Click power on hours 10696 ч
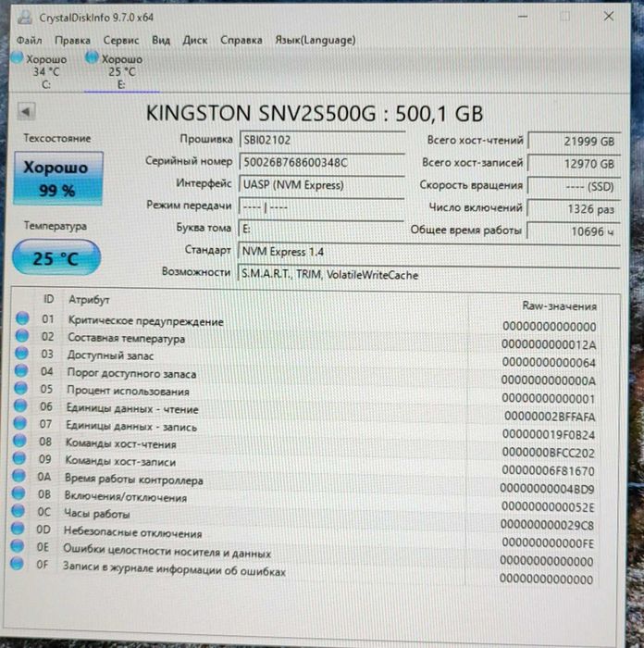The height and width of the screenshot is (648, 644). 575,231
